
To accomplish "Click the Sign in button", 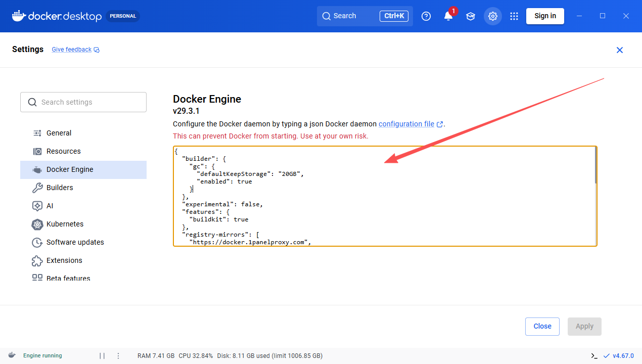I will coord(545,16).
